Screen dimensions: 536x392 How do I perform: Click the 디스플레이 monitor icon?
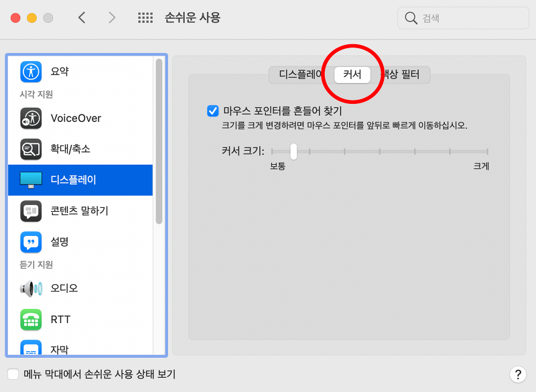31,180
